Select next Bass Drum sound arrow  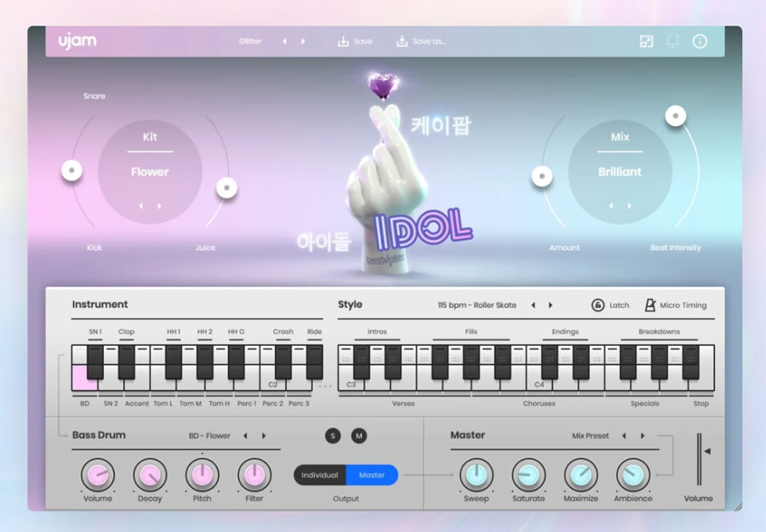pyautogui.click(x=264, y=436)
